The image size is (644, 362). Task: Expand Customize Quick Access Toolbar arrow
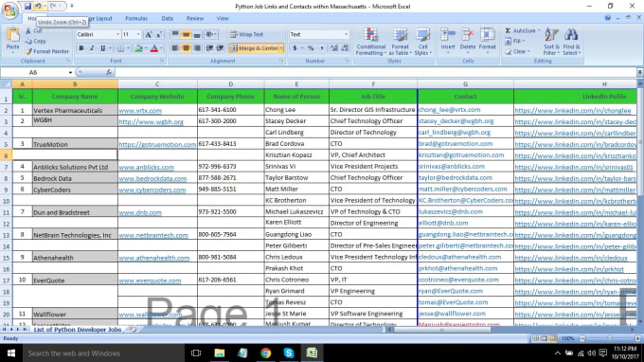click(x=71, y=7)
